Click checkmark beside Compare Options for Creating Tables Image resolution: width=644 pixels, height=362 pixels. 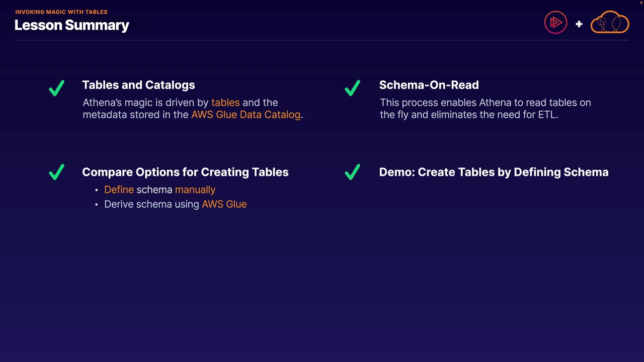tap(57, 172)
